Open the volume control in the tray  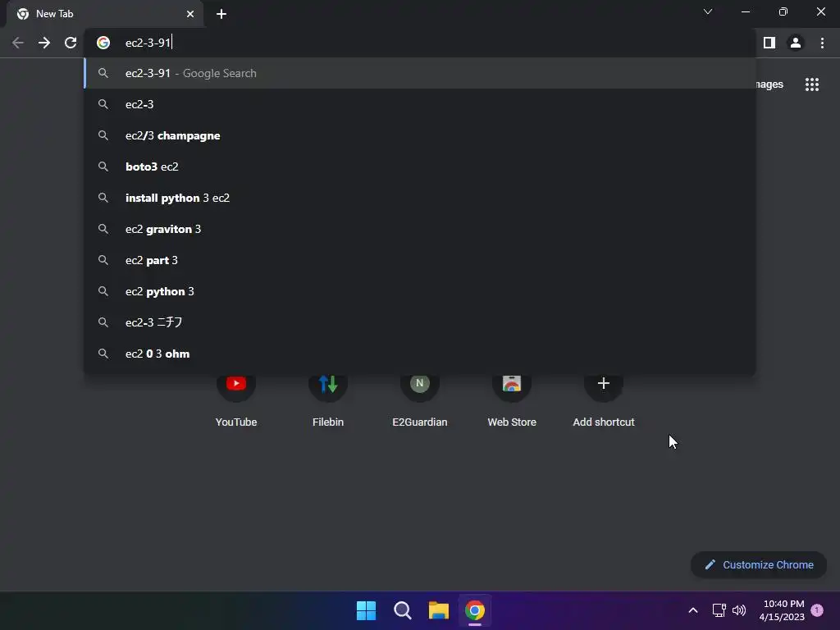(x=739, y=610)
